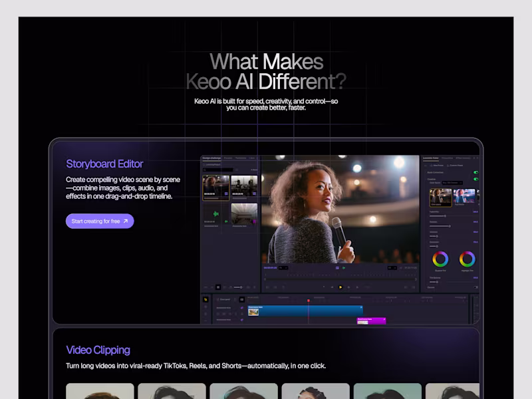
Task: Click step forward button right of play
Action: click(x=348, y=287)
